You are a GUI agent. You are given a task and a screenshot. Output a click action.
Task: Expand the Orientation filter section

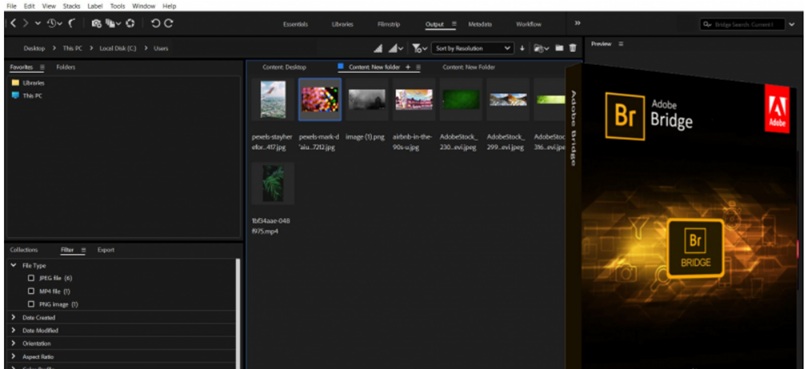pyautogui.click(x=13, y=343)
